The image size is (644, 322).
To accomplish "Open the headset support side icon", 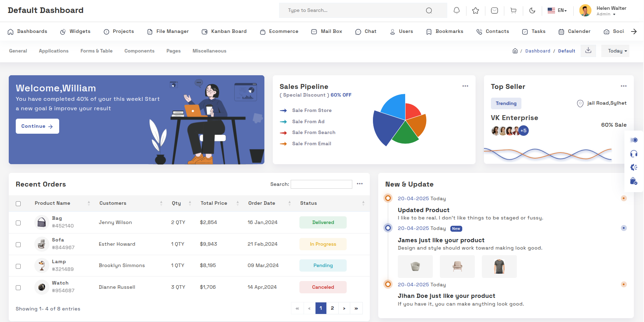I will tap(634, 154).
